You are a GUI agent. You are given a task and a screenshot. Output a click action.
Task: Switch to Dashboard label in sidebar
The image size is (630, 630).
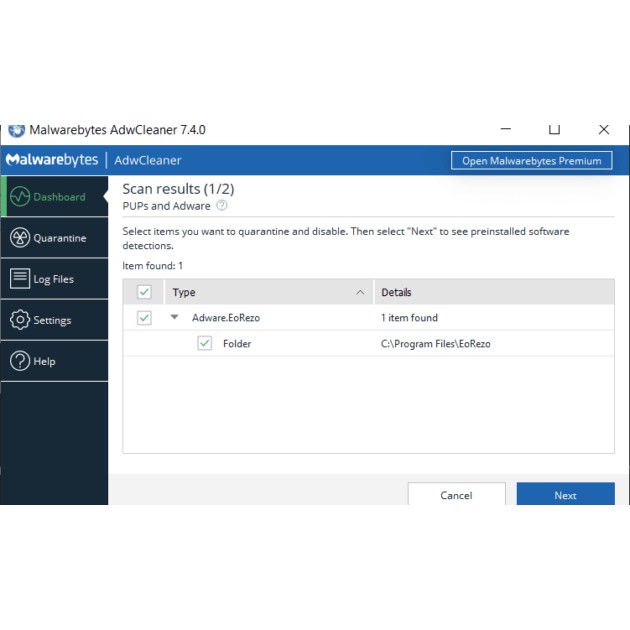(59, 197)
